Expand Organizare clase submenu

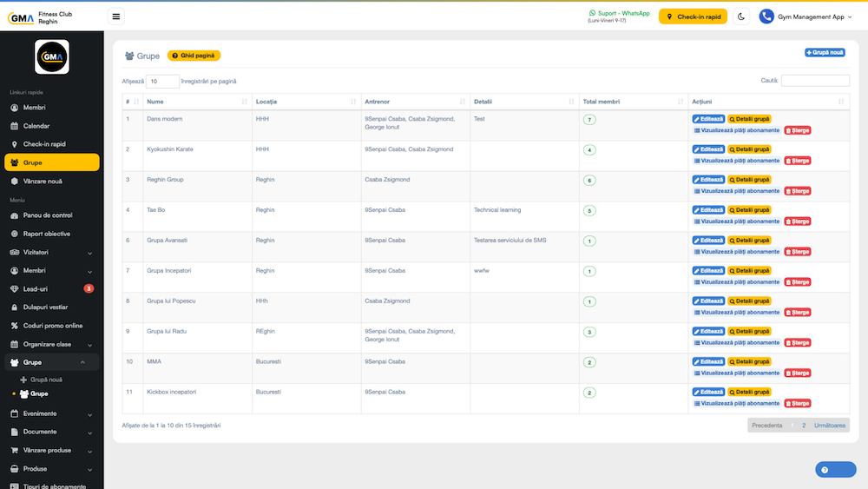[52, 344]
